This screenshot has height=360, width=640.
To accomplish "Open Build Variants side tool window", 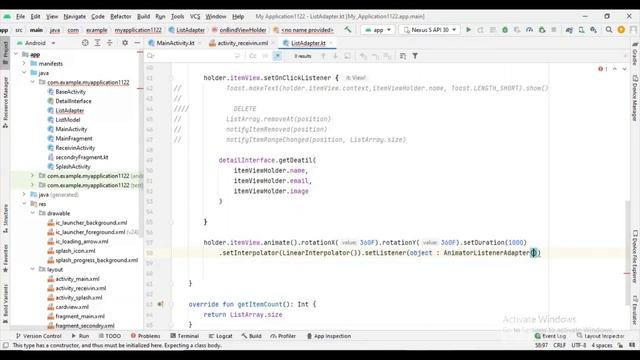I will (x=5, y=304).
